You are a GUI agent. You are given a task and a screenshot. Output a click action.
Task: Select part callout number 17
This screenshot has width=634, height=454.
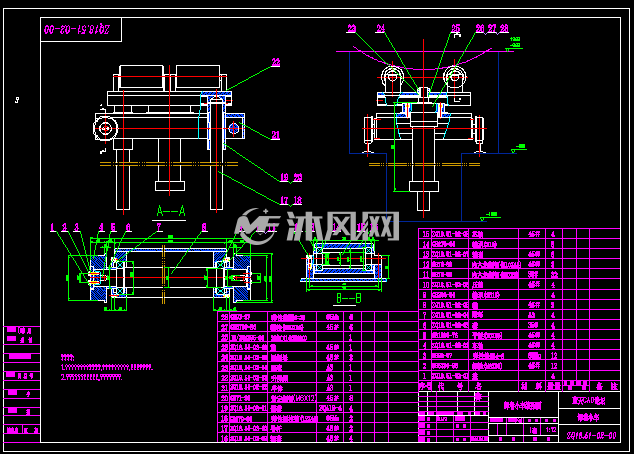[x=285, y=200]
